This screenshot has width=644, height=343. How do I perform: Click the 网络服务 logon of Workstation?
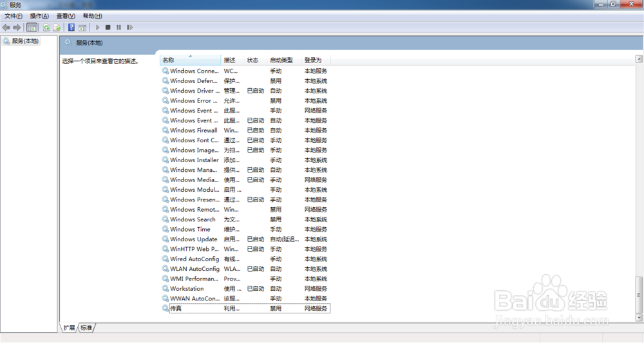pyautogui.click(x=316, y=288)
